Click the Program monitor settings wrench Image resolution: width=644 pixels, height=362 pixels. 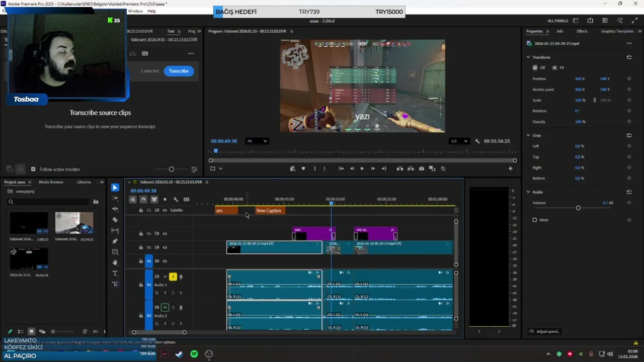tap(477, 141)
